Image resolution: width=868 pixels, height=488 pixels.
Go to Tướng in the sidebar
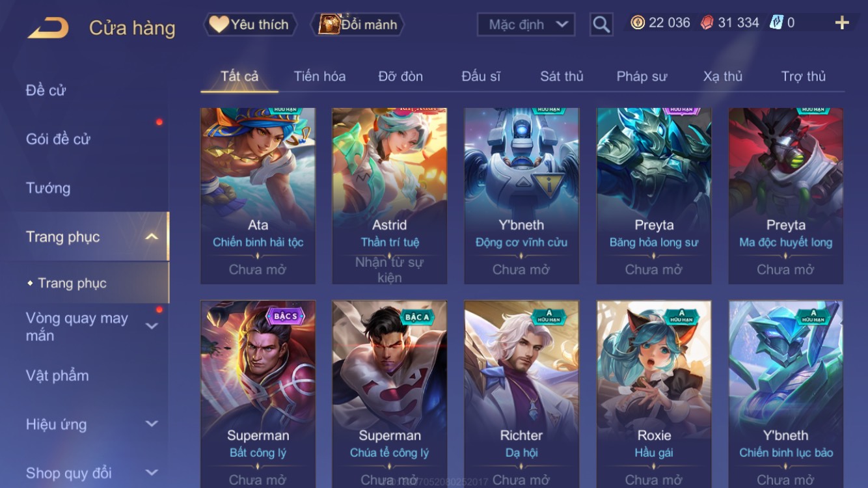[x=48, y=188]
